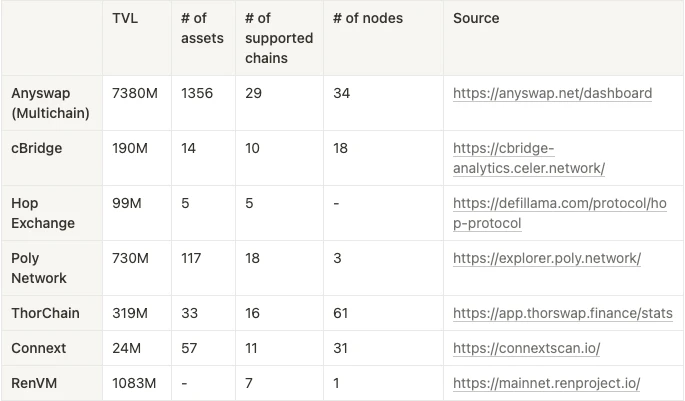Click the Source column header
Image resolution: width=685 pixels, height=401 pixels.
[x=476, y=18]
